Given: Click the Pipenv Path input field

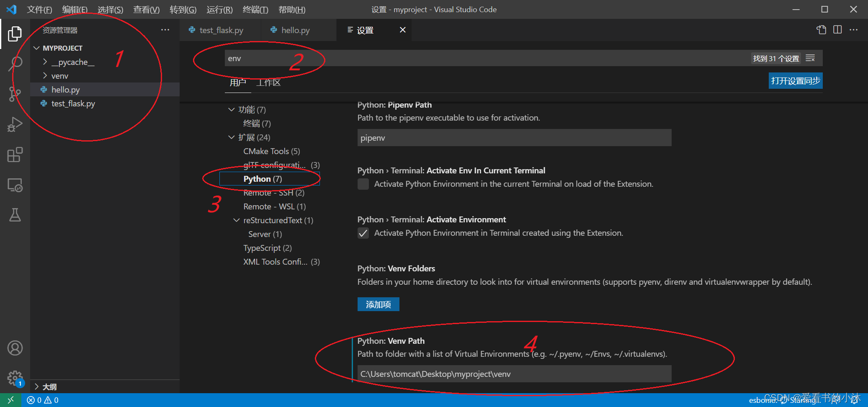Looking at the screenshot, I should 514,138.
